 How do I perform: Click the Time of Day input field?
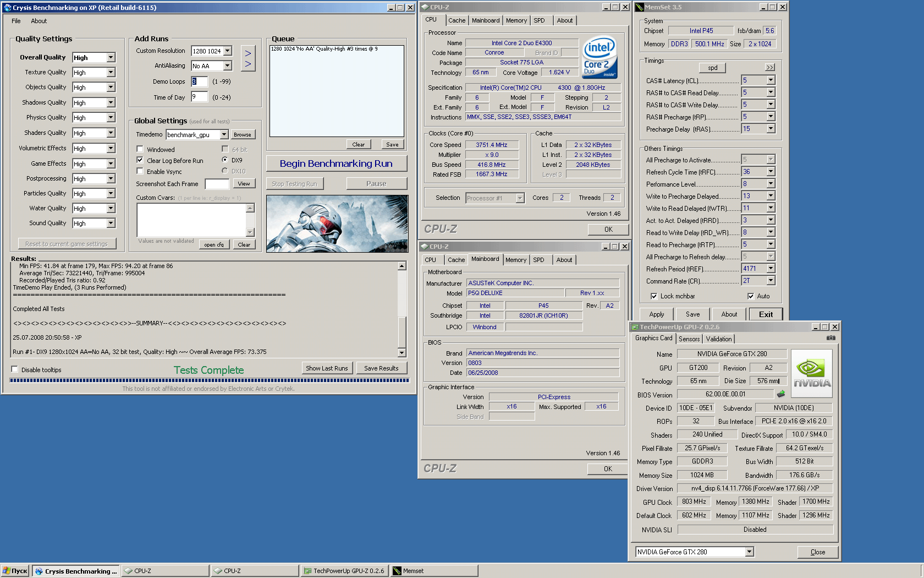coord(199,97)
